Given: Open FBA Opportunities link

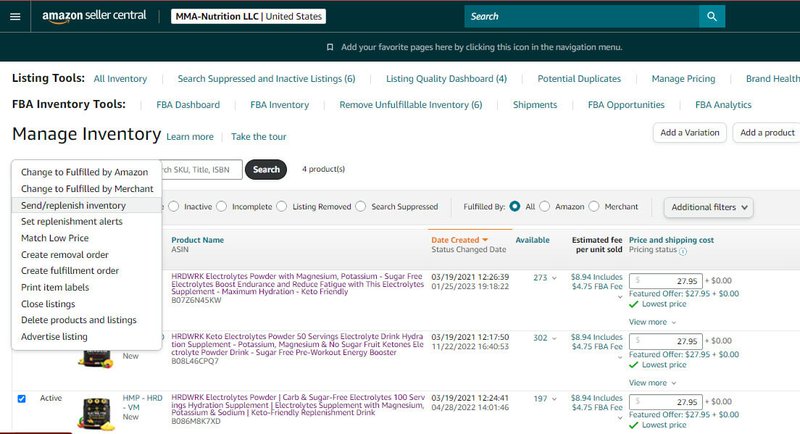Looking at the screenshot, I should click(x=626, y=105).
